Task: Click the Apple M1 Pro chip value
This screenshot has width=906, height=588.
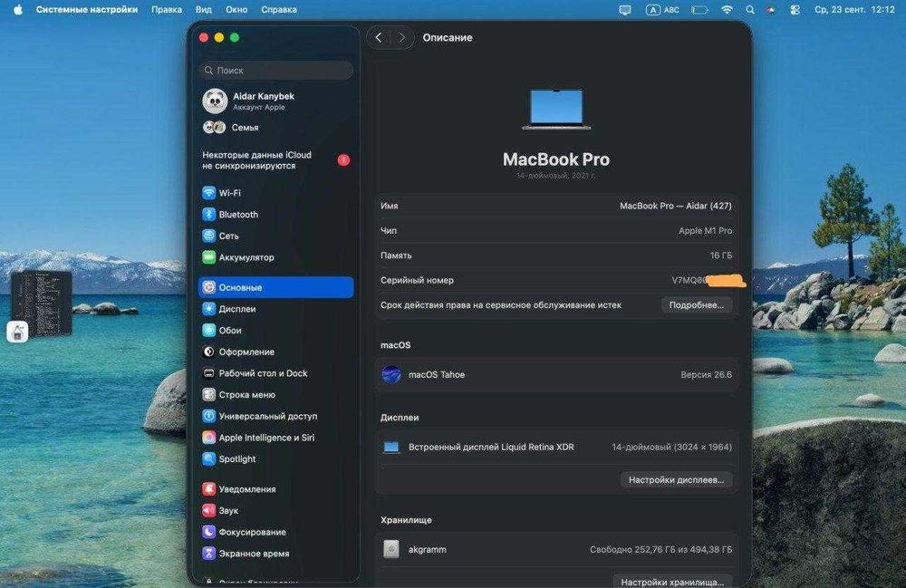Action: tap(705, 230)
